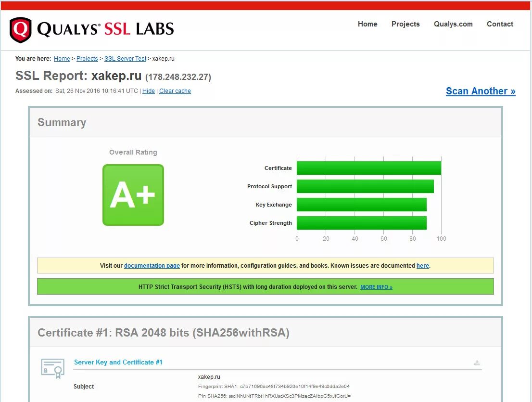Click the Fingerprint SHA1 value
The image size is (532, 402).
pyautogui.click(x=295, y=387)
